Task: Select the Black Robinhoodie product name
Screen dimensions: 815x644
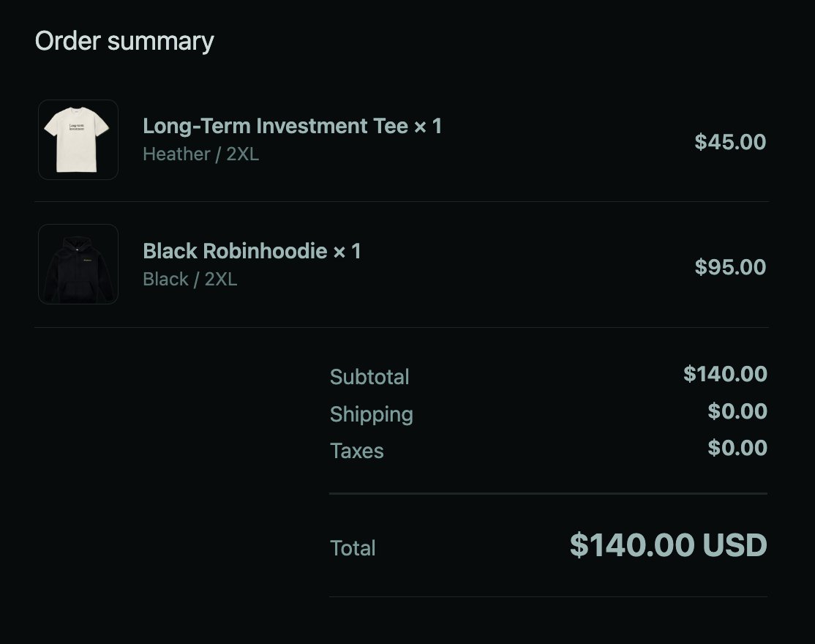Action: (x=235, y=251)
